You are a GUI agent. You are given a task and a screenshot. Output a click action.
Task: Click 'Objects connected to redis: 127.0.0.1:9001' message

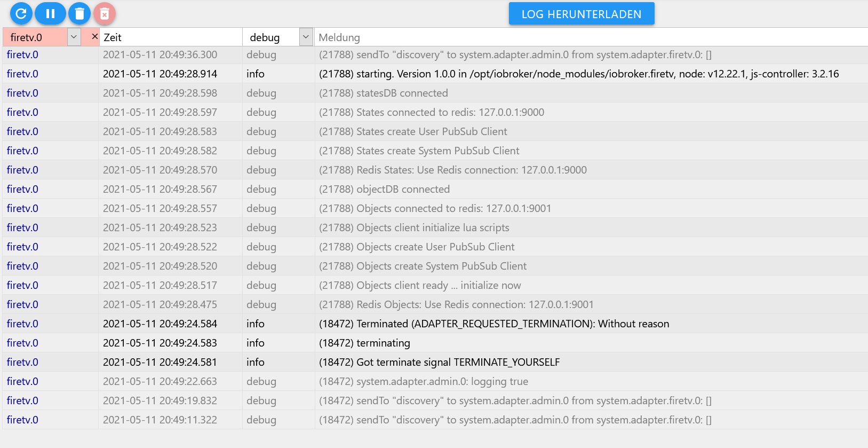coord(435,208)
